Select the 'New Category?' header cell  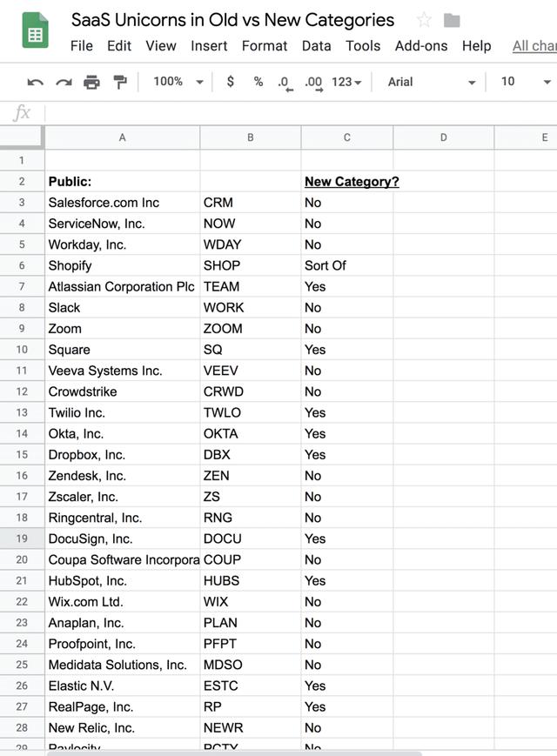tap(346, 182)
